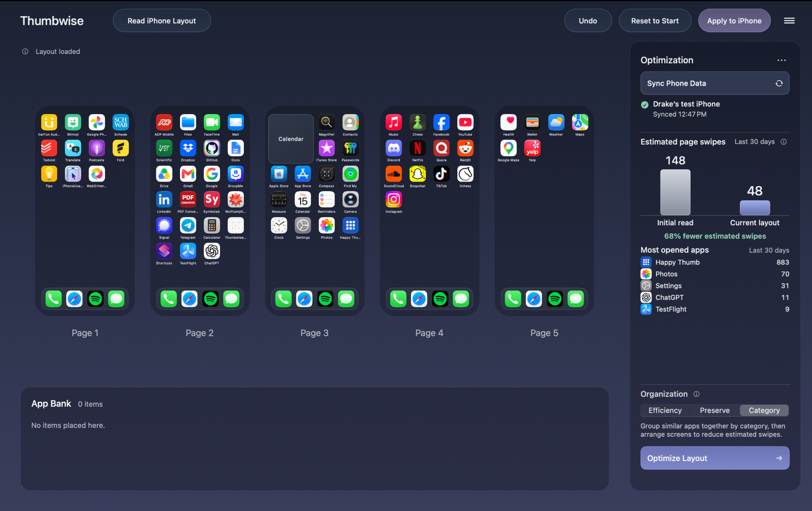Screen dimensions: 812x511
Task: Click the Safari dock icon on Page 5
Action: click(x=534, y=299)
